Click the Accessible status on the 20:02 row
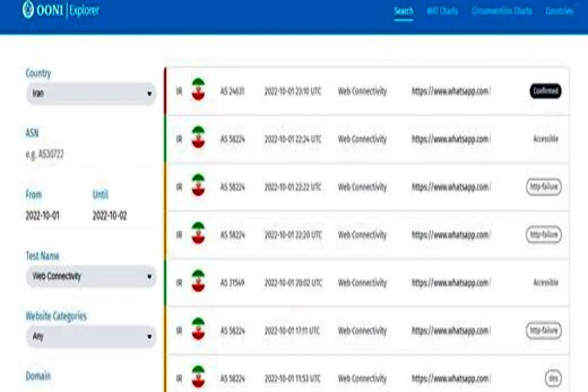This screenshot has width=588, height=392. click(x=546, y=283)
